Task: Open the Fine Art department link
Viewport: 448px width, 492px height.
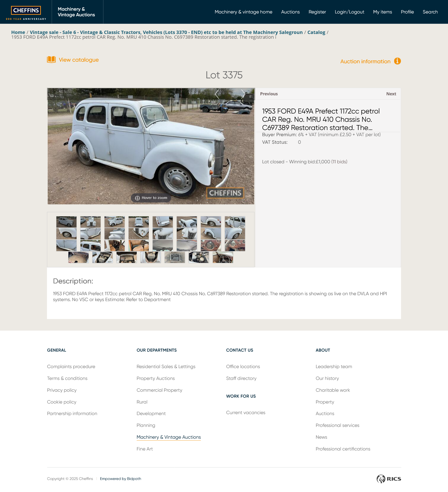Action: (x=144, y=449)
